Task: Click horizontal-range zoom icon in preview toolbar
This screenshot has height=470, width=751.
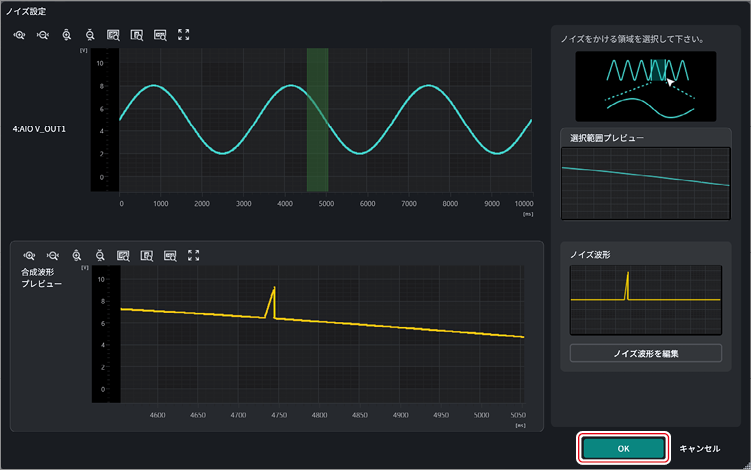Action: pos(170,256)
